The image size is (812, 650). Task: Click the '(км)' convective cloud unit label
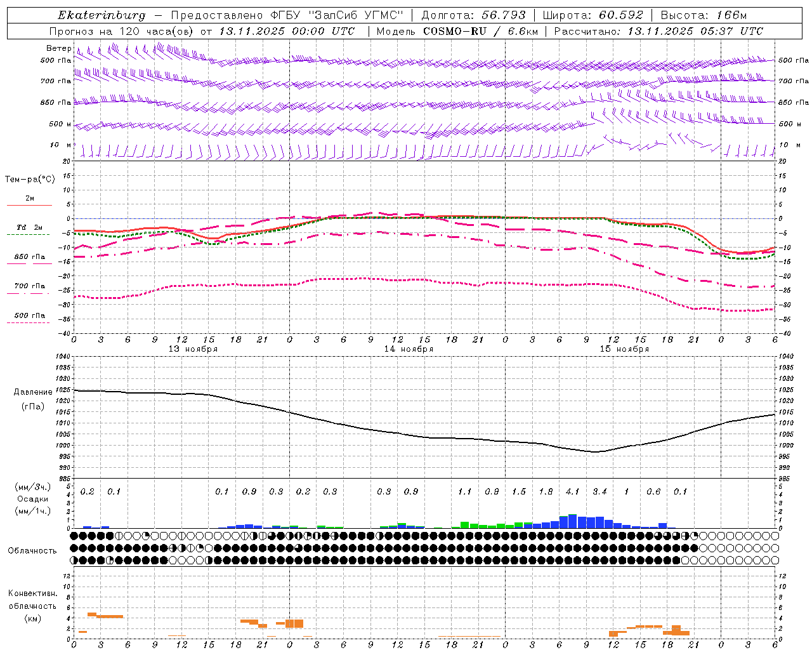[x=33, y=618]
